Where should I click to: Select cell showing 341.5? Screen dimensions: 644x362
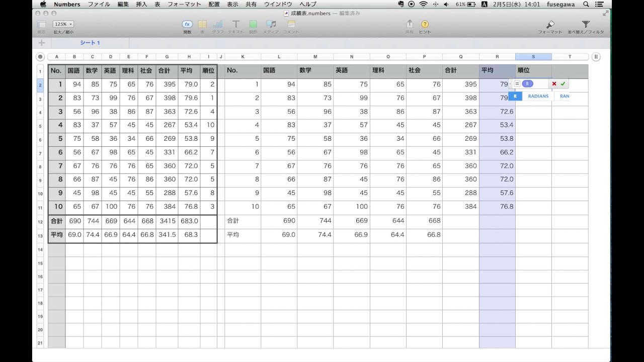point(167,235)
